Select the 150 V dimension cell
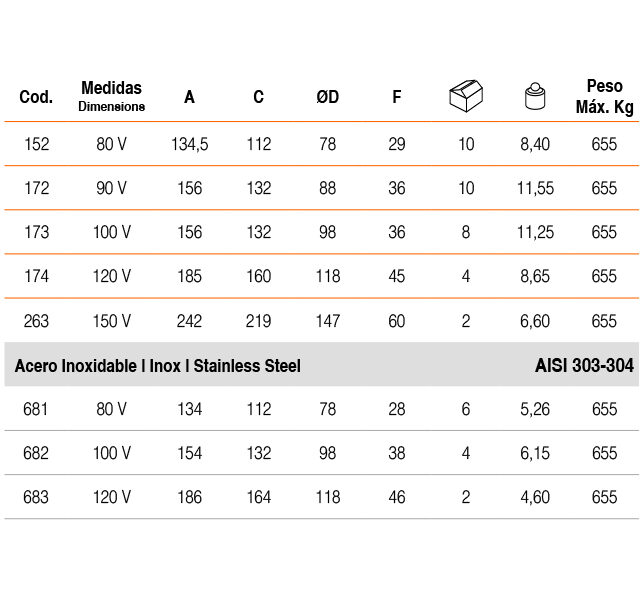The width and height of the screenshot is (640, 600). [x=112, y=321]
